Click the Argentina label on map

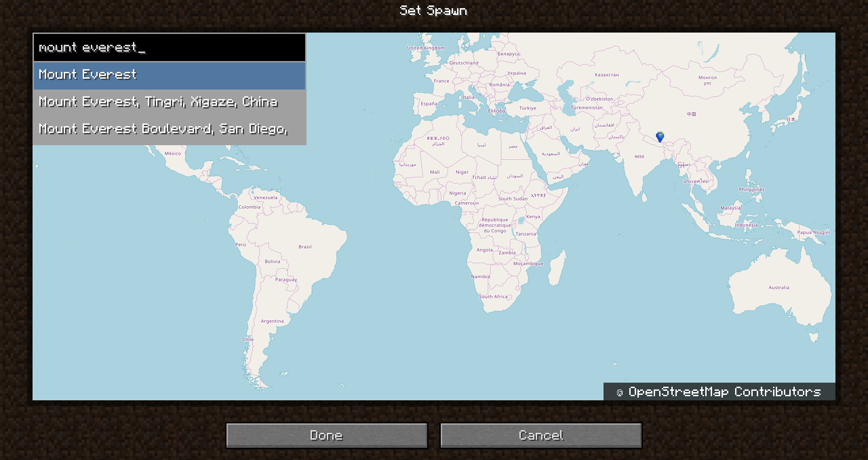(x=272, y=321)
